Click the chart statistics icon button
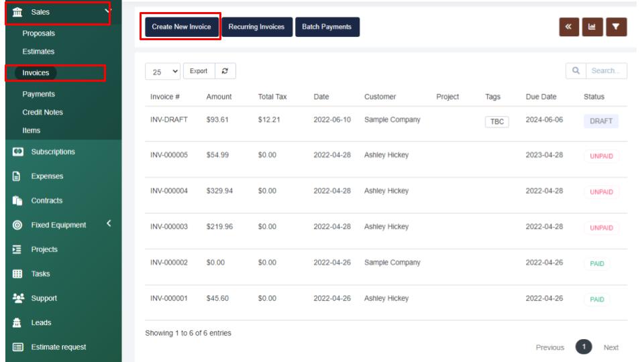Screen dimensions: 644x362 coord(592,27)
